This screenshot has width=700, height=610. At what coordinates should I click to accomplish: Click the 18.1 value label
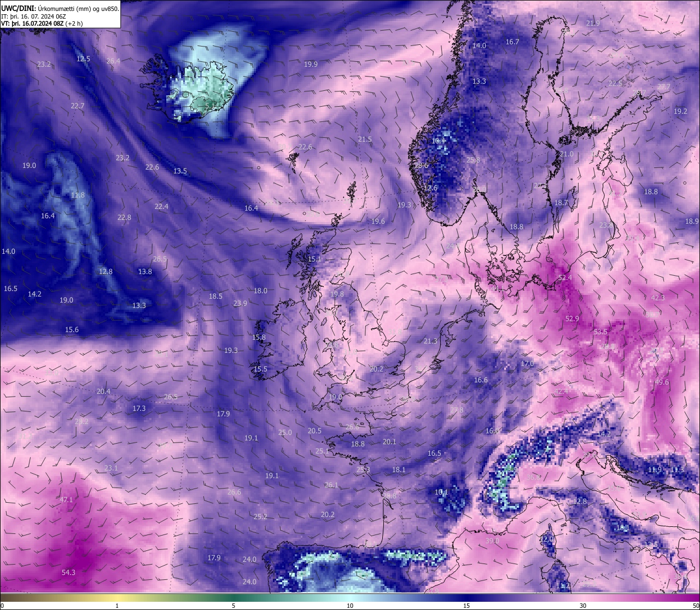click(399, 469)
